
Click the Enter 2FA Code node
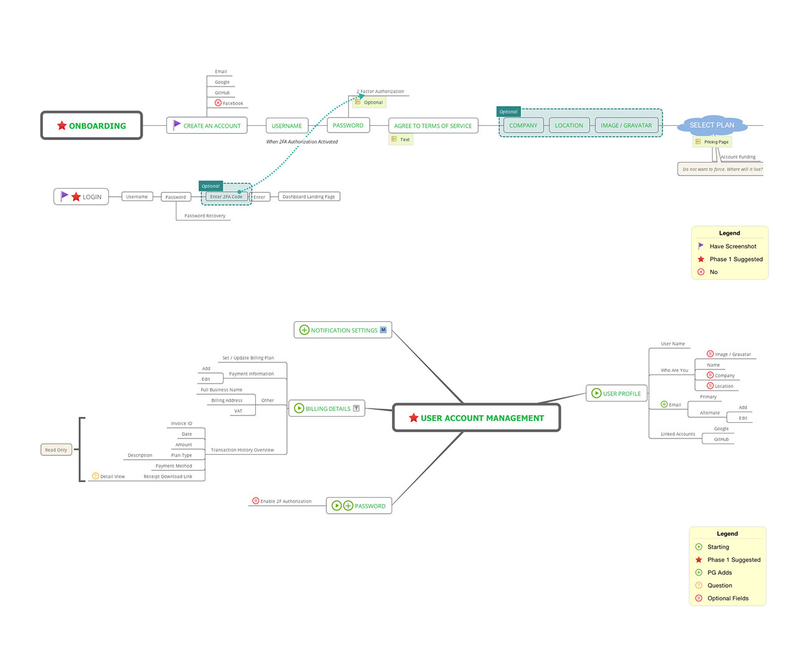pos(226,197)
